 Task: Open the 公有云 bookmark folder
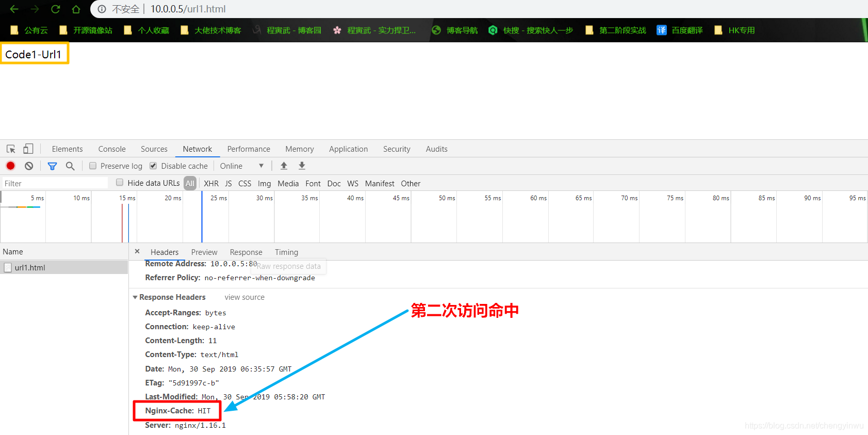point(29,30)
